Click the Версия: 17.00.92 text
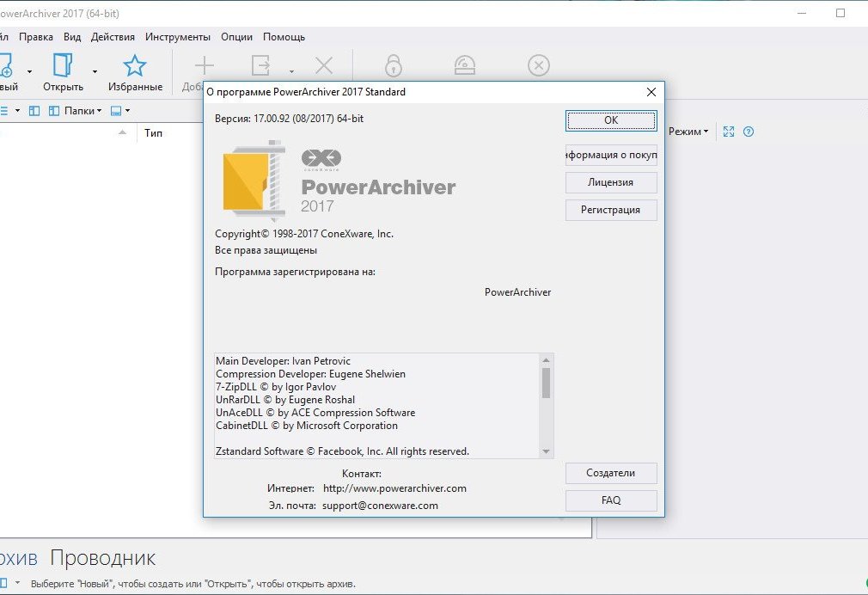The width and height of the screenshot is (868, 595). [289, 119]
